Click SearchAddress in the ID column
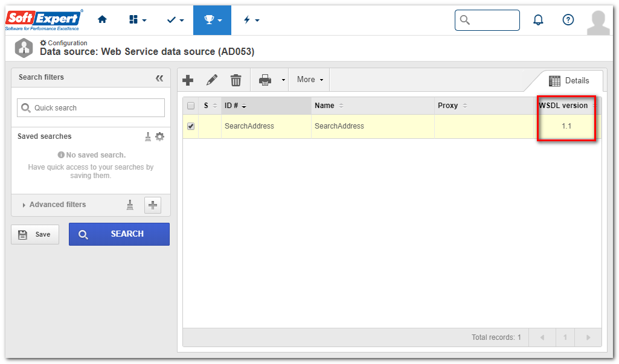The width and height of the screenshot is (619, 364). pyautogui.click(x=249, y=126)
